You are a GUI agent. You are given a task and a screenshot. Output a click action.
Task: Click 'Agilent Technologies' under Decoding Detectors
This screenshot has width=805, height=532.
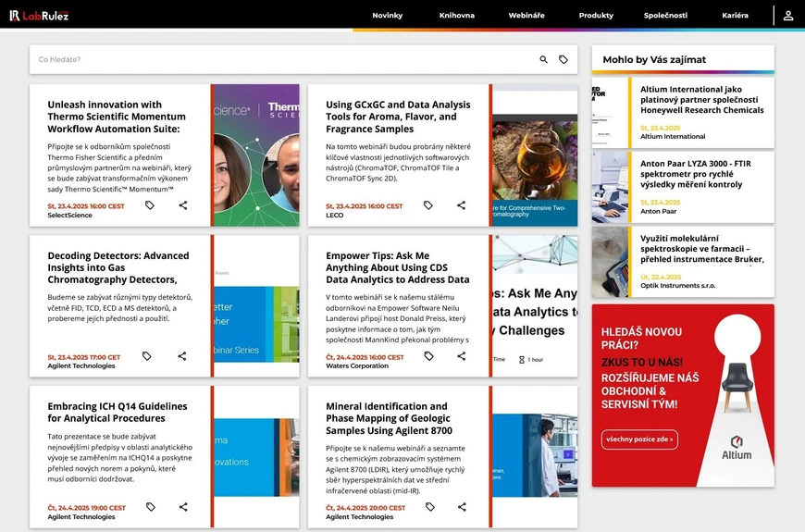pos(81,366)
